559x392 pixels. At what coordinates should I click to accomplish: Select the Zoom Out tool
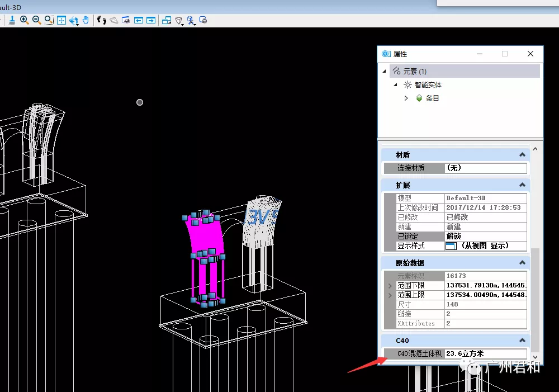click(36, 20)
